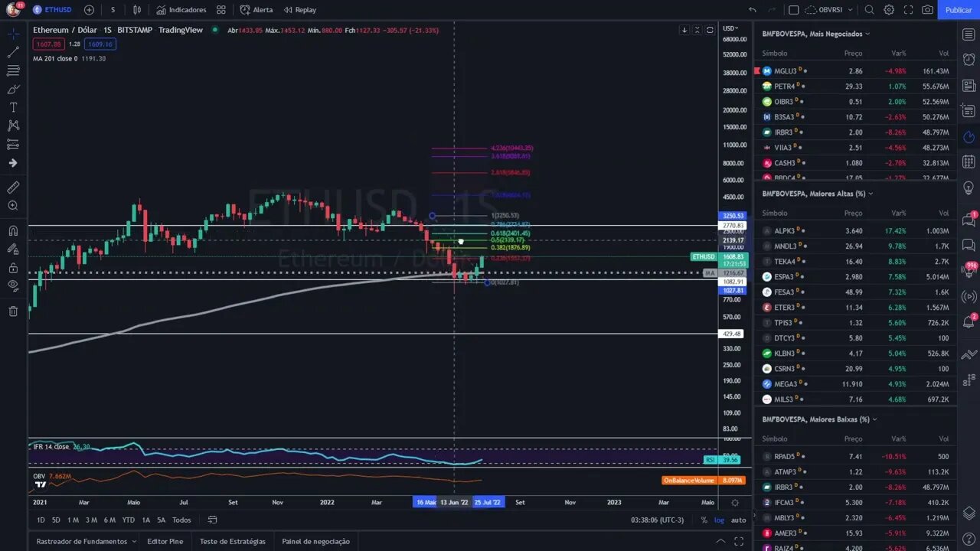Toggle lock all drawing tools
Image resolution: width=980 pixels, height=551 pixels.
click(13, 267)
